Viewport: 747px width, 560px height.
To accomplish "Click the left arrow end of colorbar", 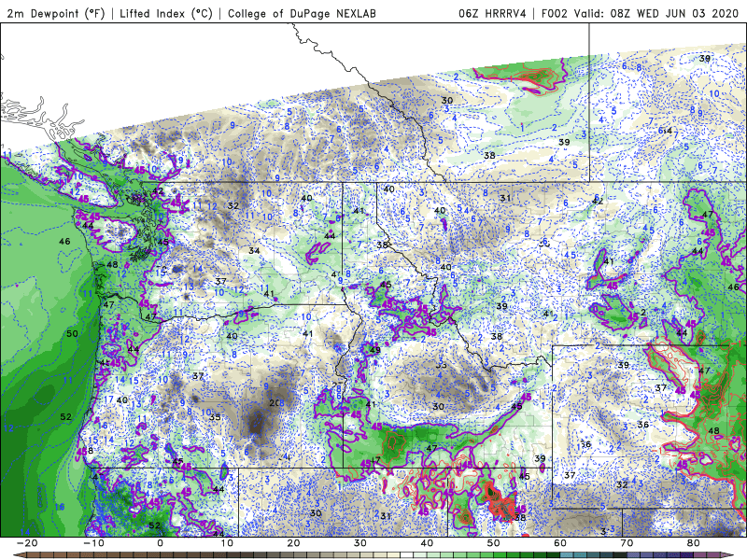I will [x=20, y=555].
